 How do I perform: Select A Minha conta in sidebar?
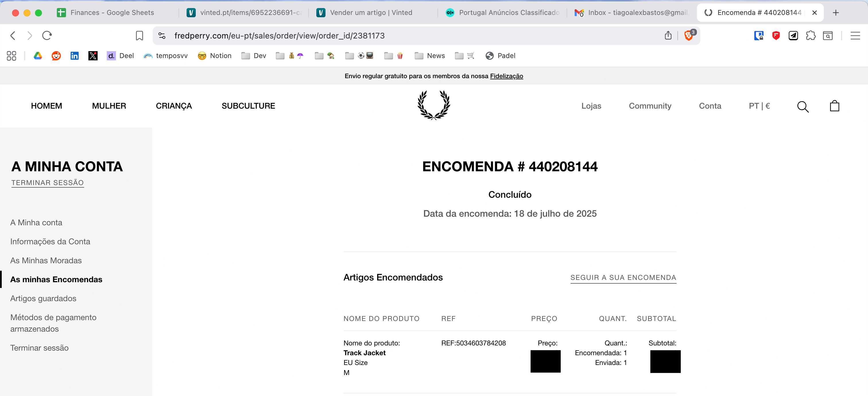click(x=36, y=223)
